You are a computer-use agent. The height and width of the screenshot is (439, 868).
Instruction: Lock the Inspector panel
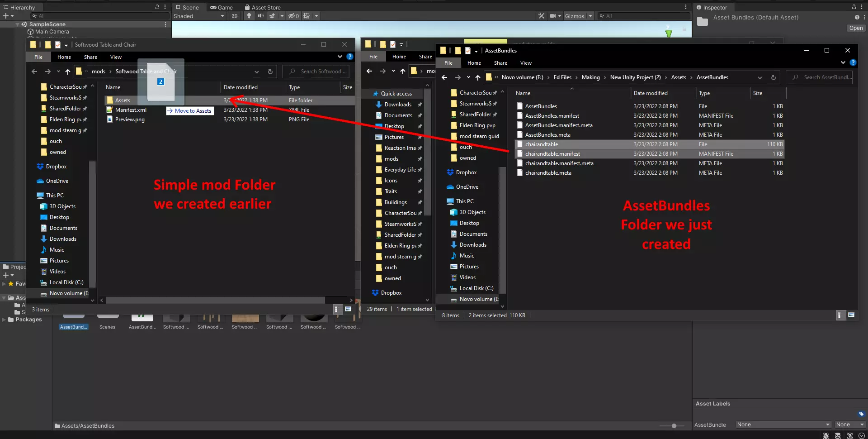pyautogui.click(x=854, y=7)
